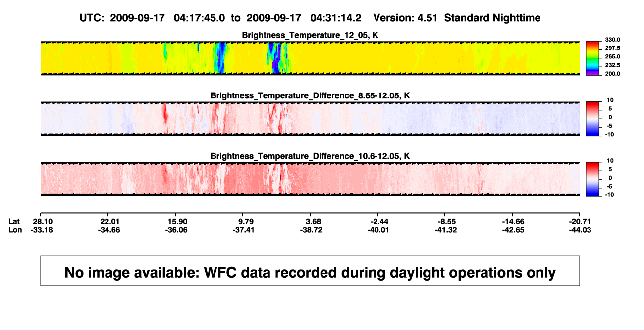This screenshot has height=330, width=644.
Task: Click longitude value -40.01
Action: [379, 230]
